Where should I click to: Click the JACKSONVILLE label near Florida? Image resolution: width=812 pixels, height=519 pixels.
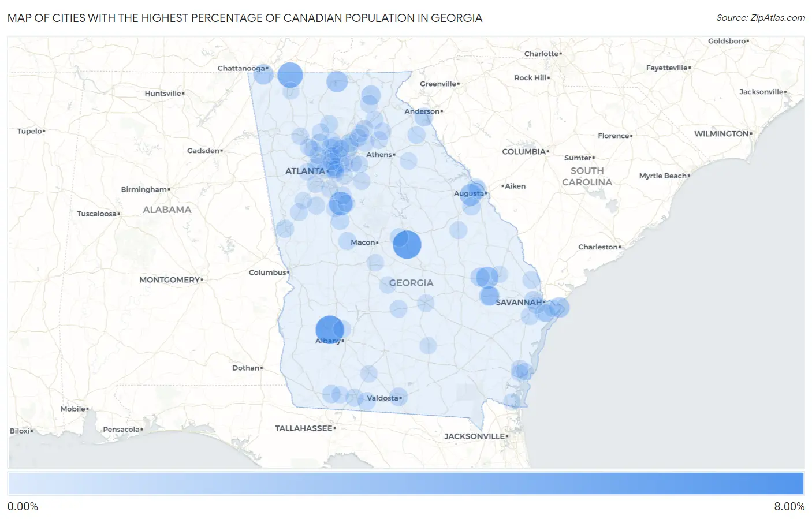click(x=475, y=436)
